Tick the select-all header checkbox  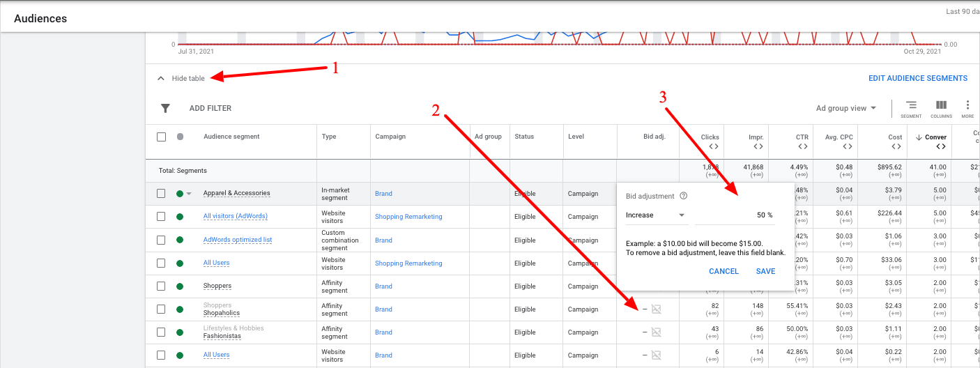click(161, 137)
